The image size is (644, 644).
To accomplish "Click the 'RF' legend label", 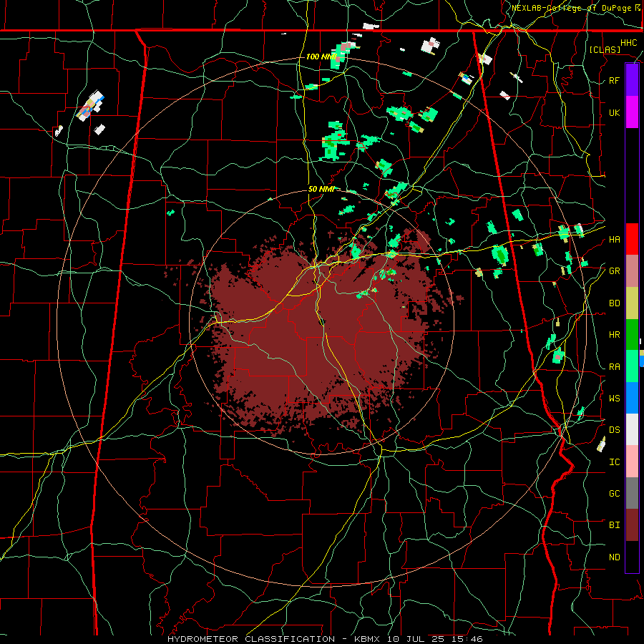I will (x=615, y=80).
